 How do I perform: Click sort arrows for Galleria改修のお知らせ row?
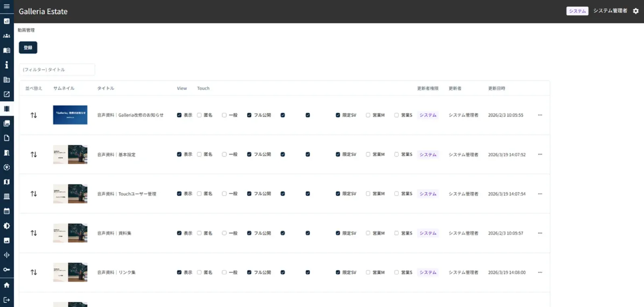click(34, 115)
